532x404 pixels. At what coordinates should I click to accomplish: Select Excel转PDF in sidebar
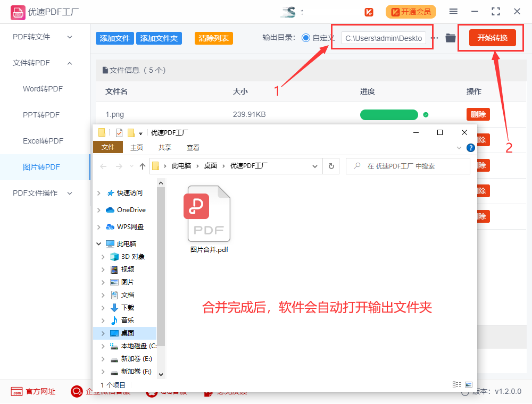point(43,141)
